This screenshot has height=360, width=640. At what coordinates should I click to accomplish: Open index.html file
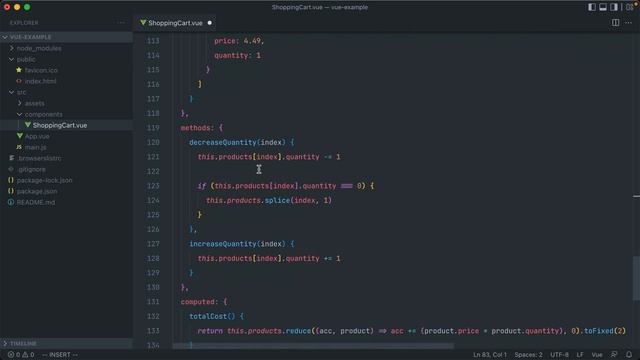coord(40,81)
